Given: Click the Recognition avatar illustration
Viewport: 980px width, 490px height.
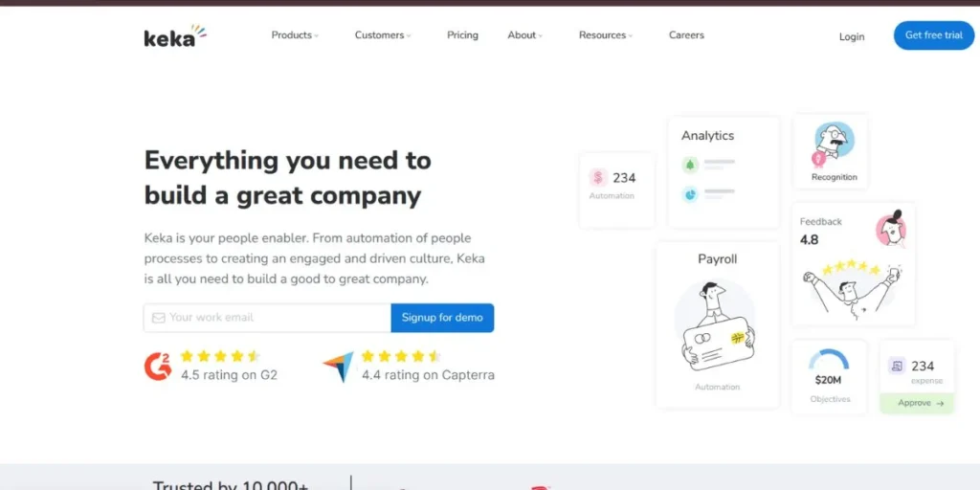Looking at the screenshot, I should coord(835,142).
